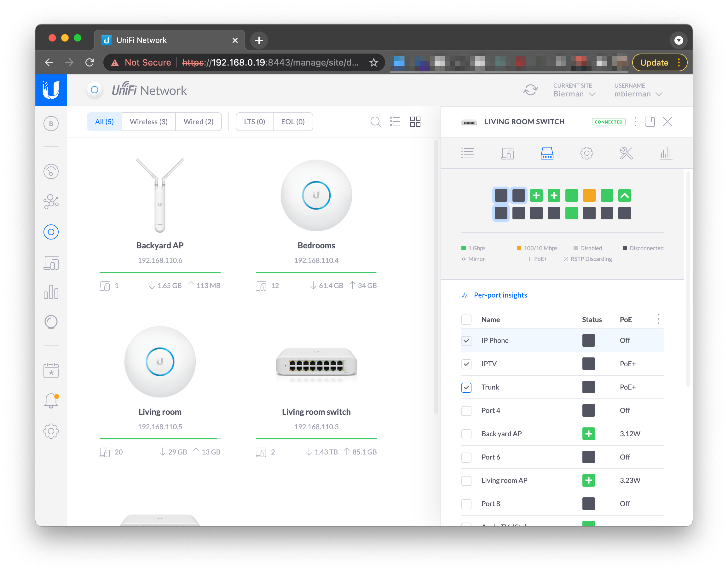
Task: Check the Back yard AP port checkbox
Action: (x=466, y=434)
